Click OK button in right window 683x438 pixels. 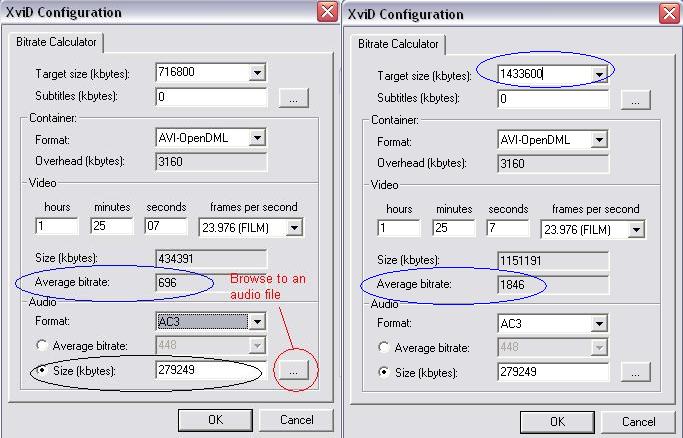point(557,422)
